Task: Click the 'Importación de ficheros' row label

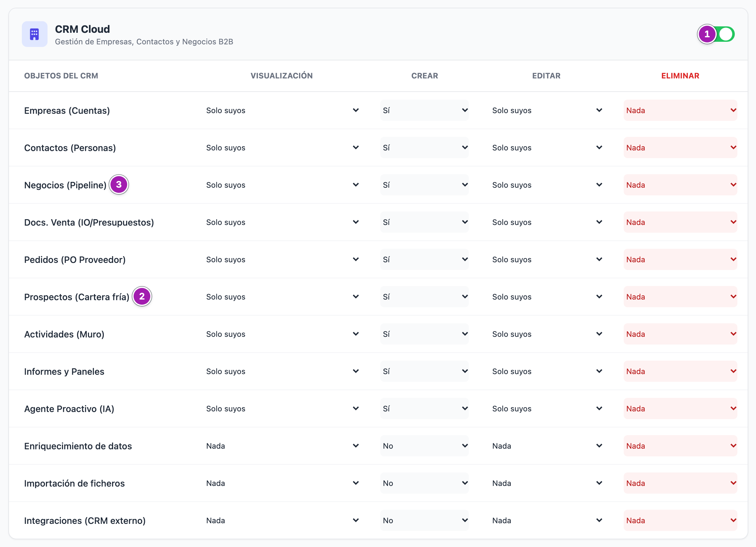Action: (74, 483)
